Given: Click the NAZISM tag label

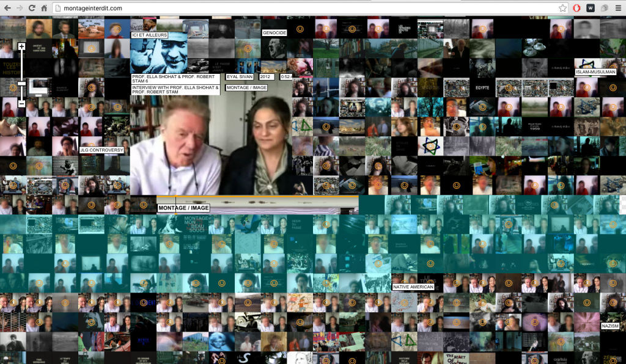Looking at the screenshot, I should click(609, 326).
